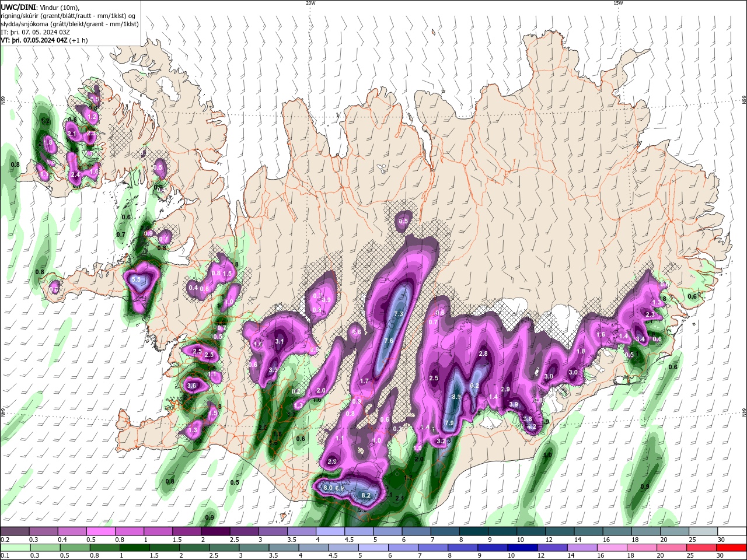Screen dimensions: 747x560
Task: Pick the 18–20 pink rain legend swatch
Action: (x=643, y=548)
